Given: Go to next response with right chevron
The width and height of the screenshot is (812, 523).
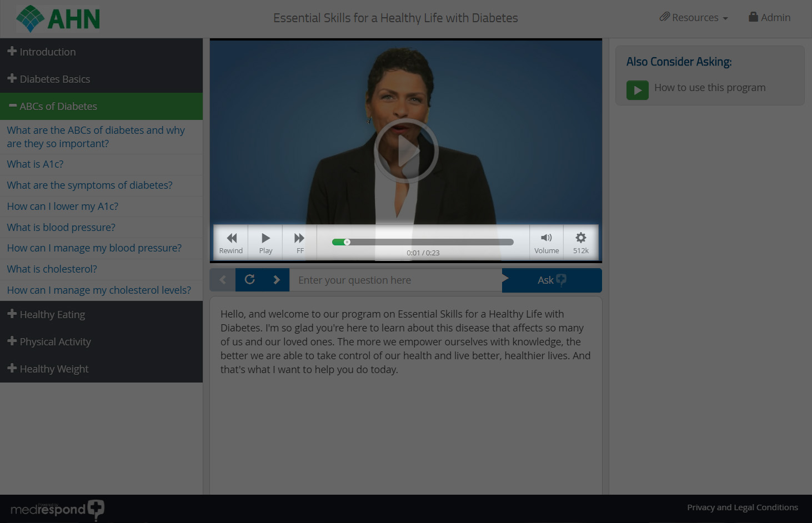Looking at the screenshot, I should point(277,280).
